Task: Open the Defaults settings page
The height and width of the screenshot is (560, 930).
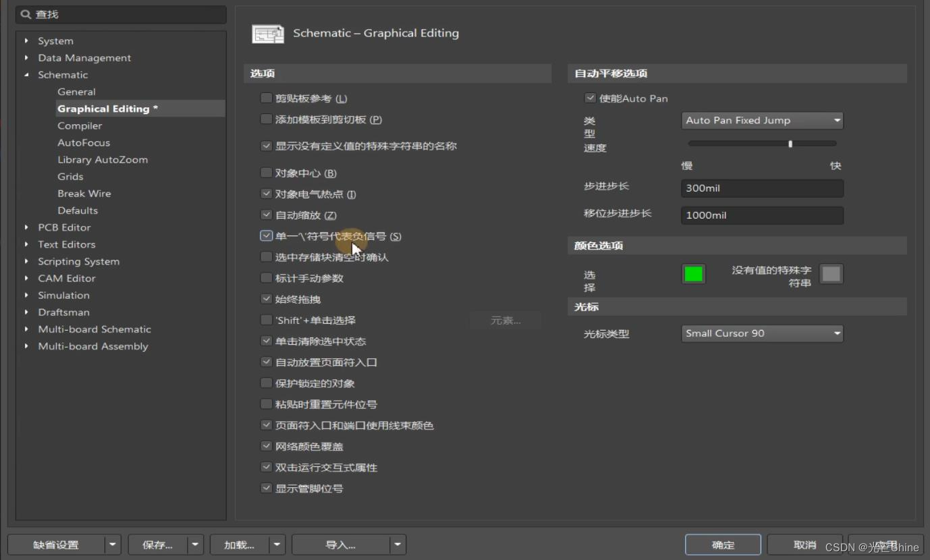Action: (x=78, y=211)
